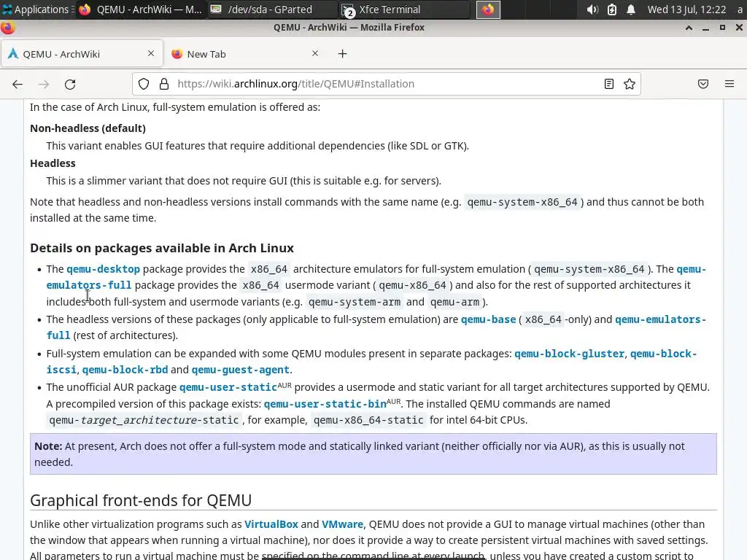Open Firefox hamburger menu
Screen dimensions: 747x560
point(729,85)
